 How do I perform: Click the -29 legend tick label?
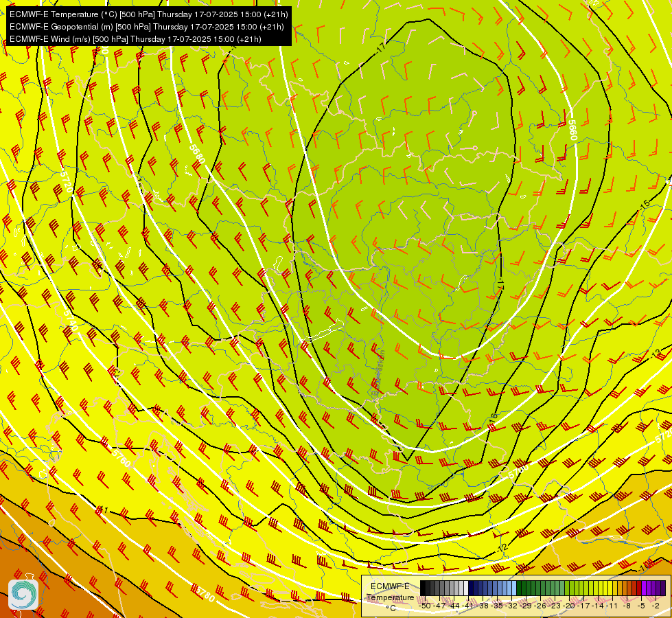point(526,606)
